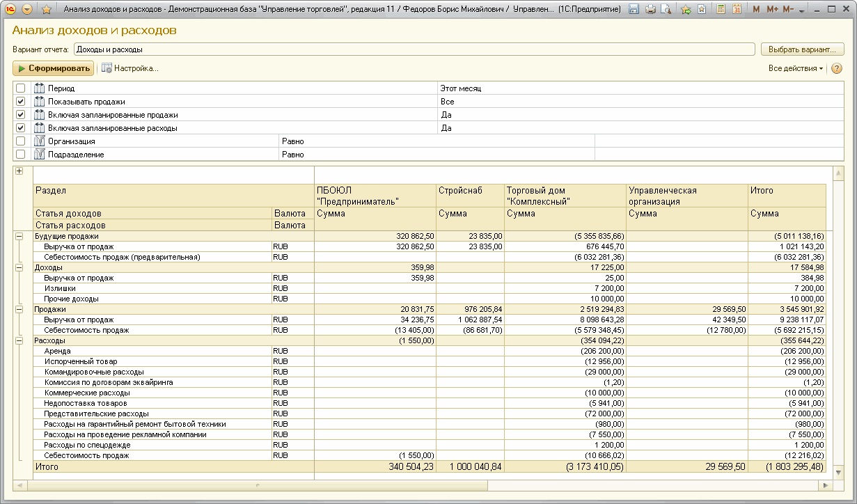
Task: Open the small arrow menu after M-
Action: point(801,11)
